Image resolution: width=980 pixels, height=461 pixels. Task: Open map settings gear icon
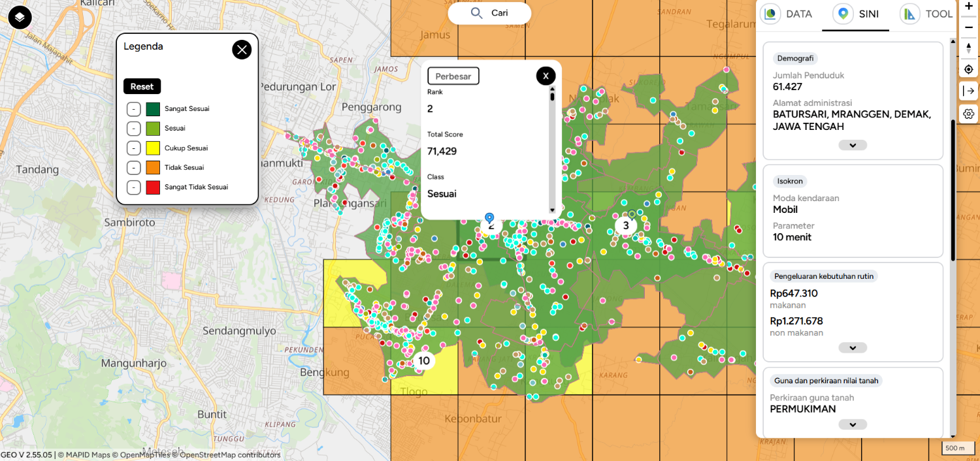pos(968,114)
